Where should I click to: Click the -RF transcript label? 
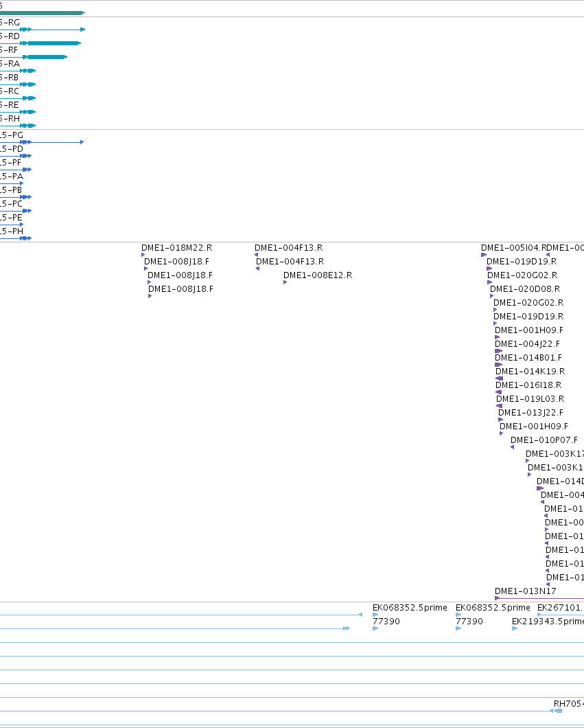(9, 49)
